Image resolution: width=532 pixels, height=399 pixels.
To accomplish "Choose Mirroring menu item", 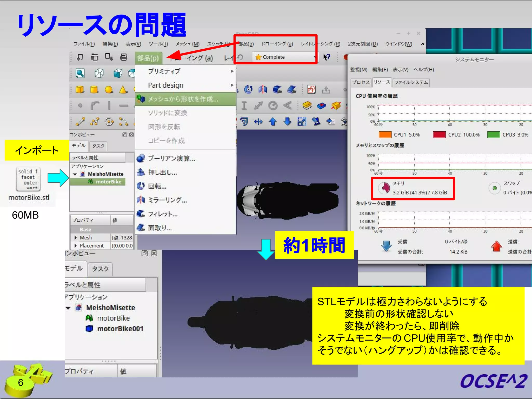I will coord(185,200).
